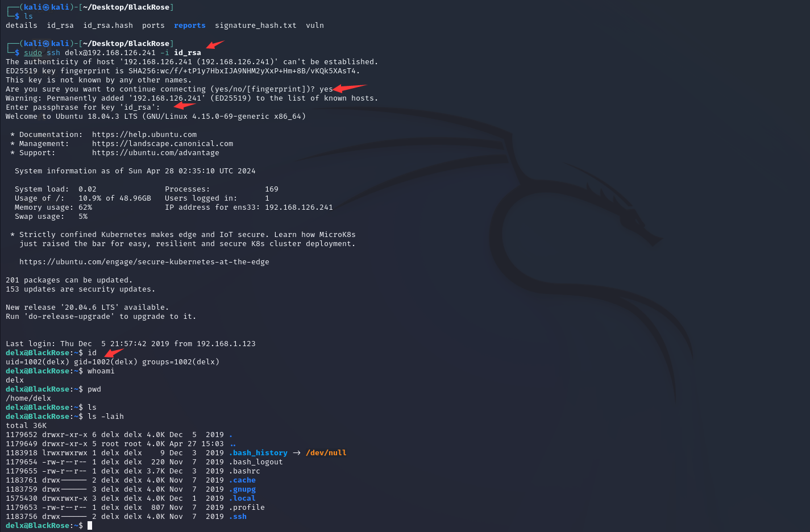This screenshot has width=810, height=532.
Task: Select the 'reports' directory name in ls output
Action: [x=190, y=26]
